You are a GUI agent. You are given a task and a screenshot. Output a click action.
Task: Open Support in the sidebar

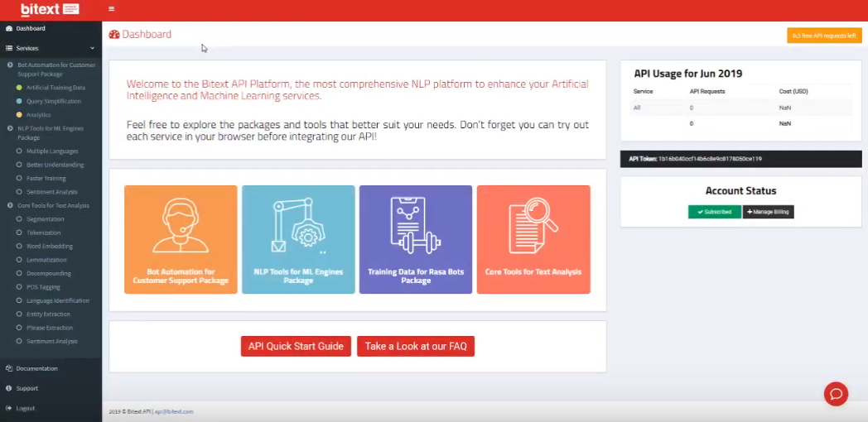pyautogui.click(x=27, y=388)
